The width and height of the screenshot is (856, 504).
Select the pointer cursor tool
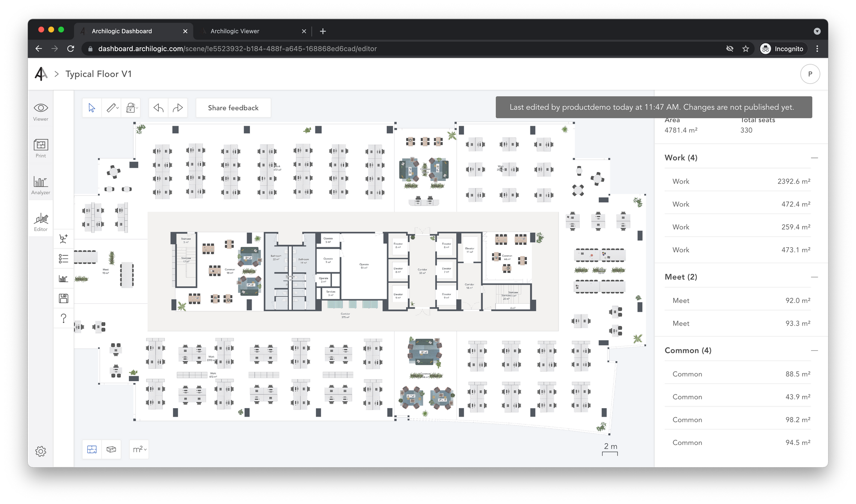pyautogui.click(x=92, y=108)
